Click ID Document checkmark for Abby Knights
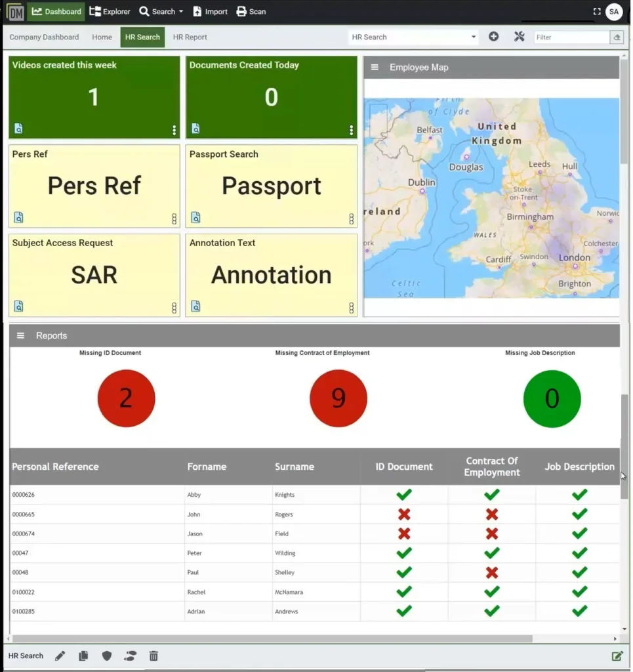Image resolution: width=633 pixels, height=672 pixels. tap(404, 494)
